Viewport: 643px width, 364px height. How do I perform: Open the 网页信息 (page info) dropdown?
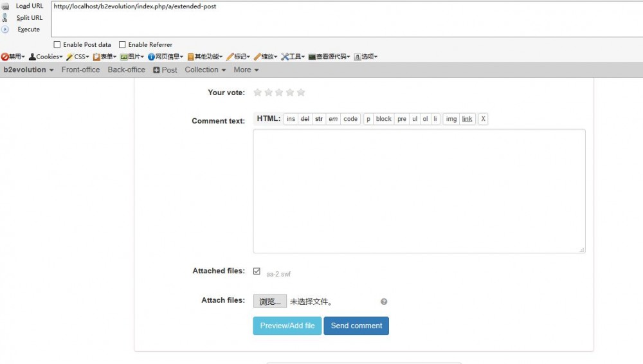coord(166,57)
